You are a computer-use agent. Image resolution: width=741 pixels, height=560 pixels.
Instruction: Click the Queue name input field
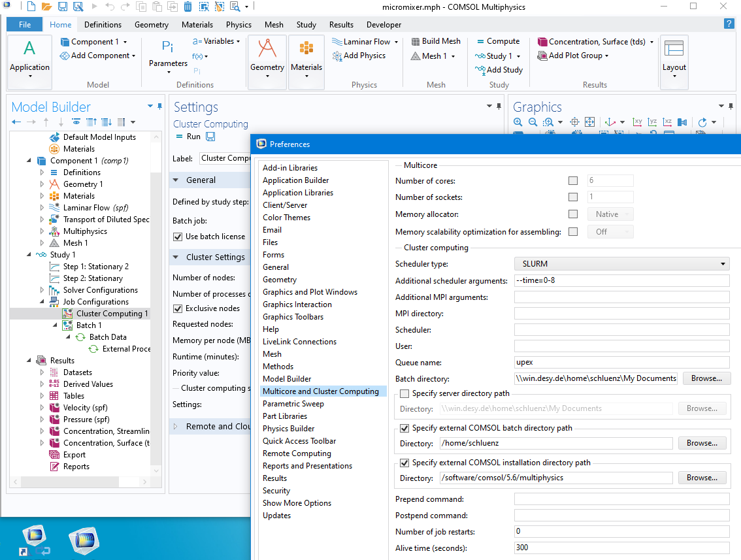621,362
